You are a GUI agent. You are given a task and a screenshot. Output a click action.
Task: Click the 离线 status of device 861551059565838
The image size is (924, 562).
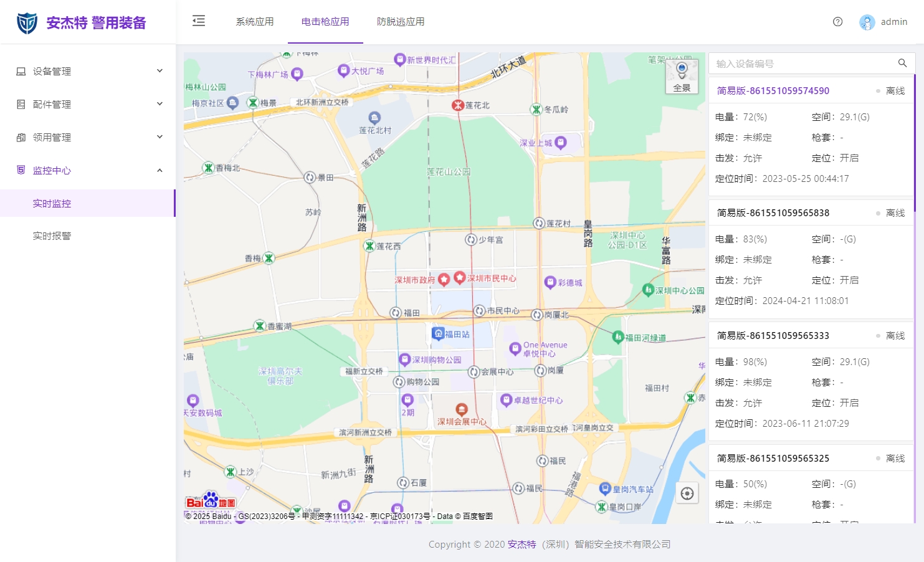(x=895, y=213)
